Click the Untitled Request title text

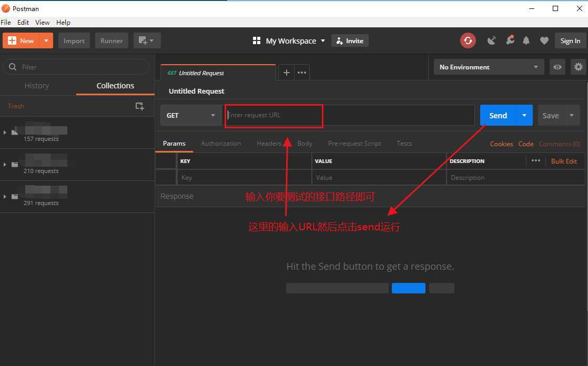pos(197,91)
